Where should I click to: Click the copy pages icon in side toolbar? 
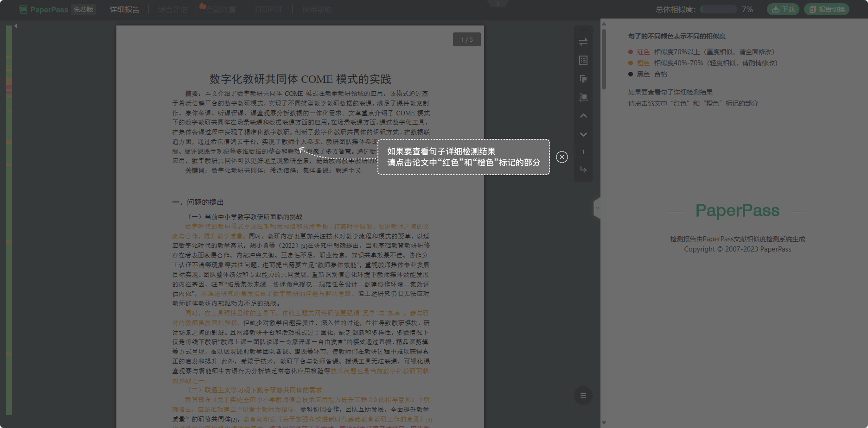583,79
